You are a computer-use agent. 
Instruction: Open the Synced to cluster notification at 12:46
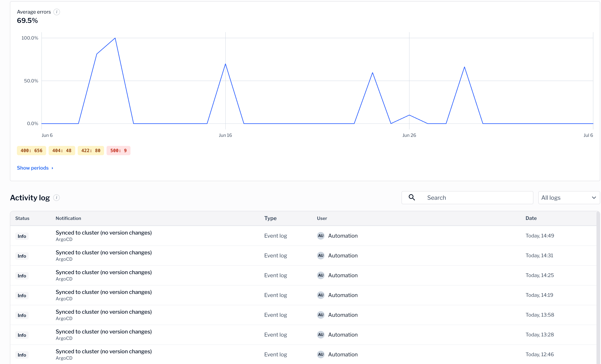click(x=104, y=351)
